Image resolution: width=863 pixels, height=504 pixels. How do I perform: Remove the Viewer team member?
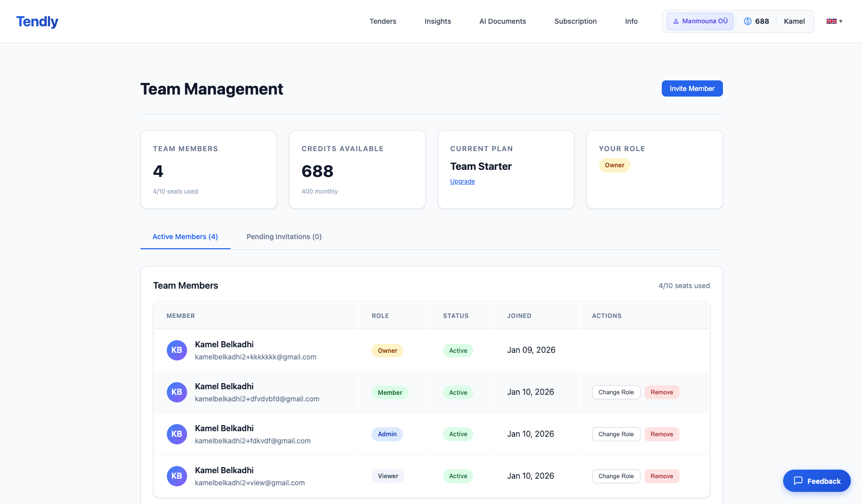click(x=661, y=476)
